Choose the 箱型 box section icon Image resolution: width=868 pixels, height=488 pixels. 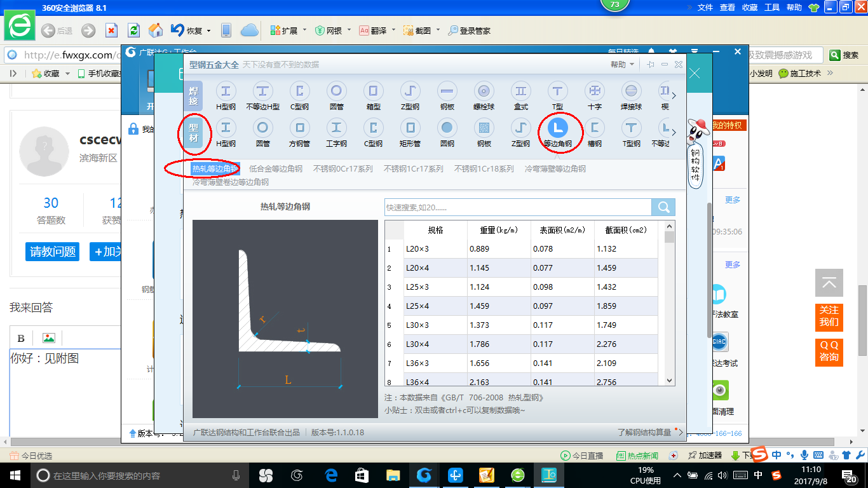tap(374, 91)
